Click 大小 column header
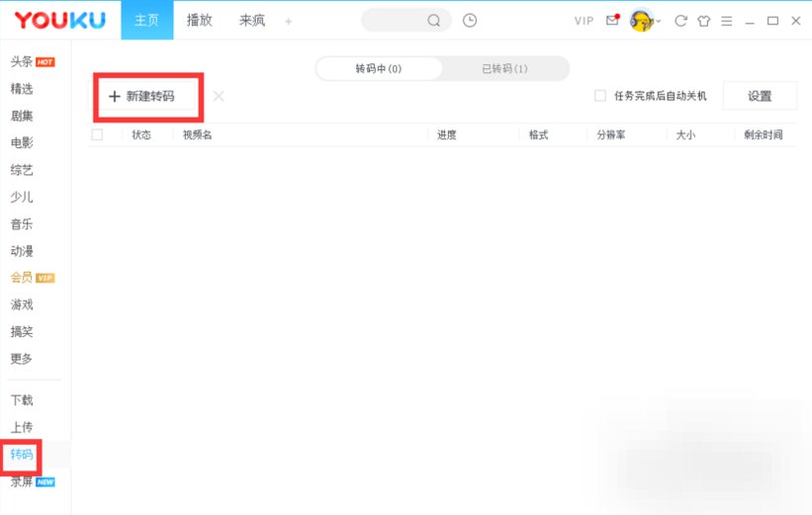 685,134
